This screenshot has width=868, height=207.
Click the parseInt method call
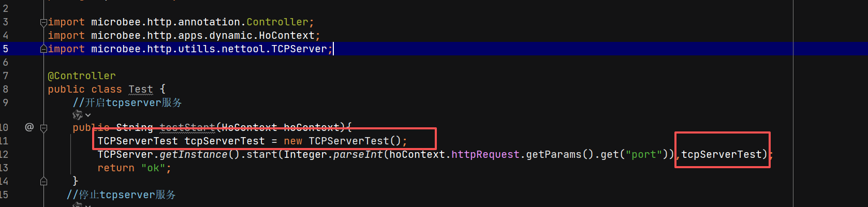358,154
